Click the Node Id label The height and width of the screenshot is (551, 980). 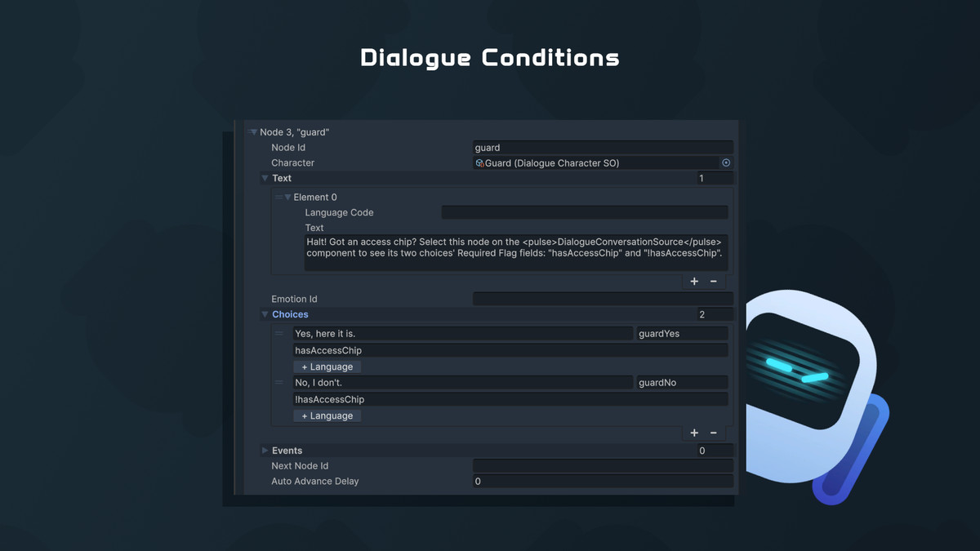click(288, 148)
